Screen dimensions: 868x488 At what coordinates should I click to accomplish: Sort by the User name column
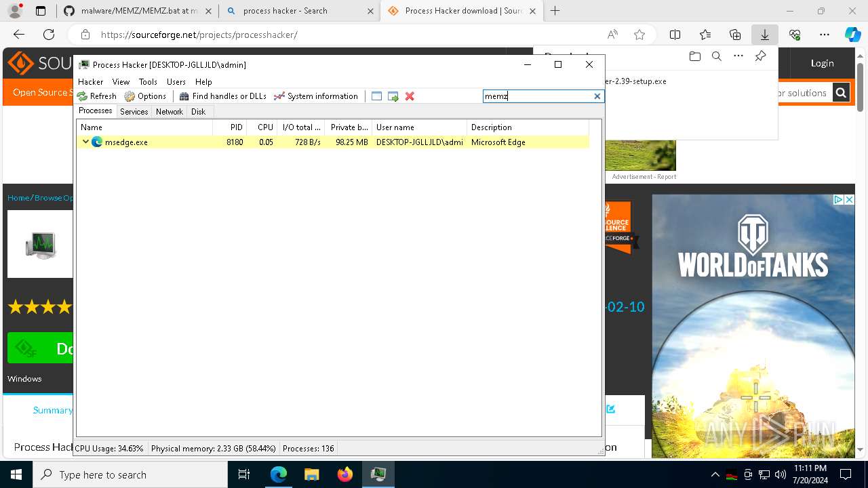pos(420,127)
